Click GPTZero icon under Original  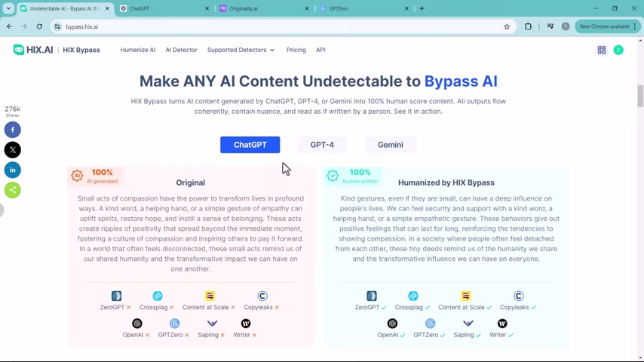(174, 324)
